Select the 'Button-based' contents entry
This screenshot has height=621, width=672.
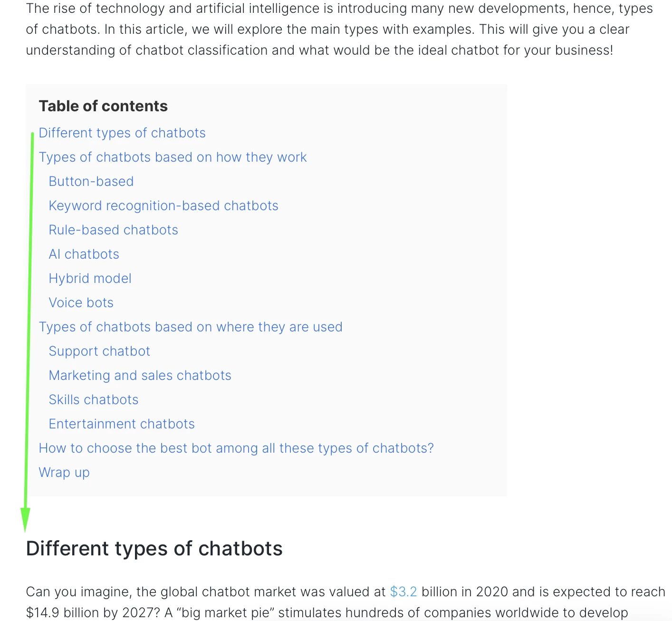coord(91,182)
